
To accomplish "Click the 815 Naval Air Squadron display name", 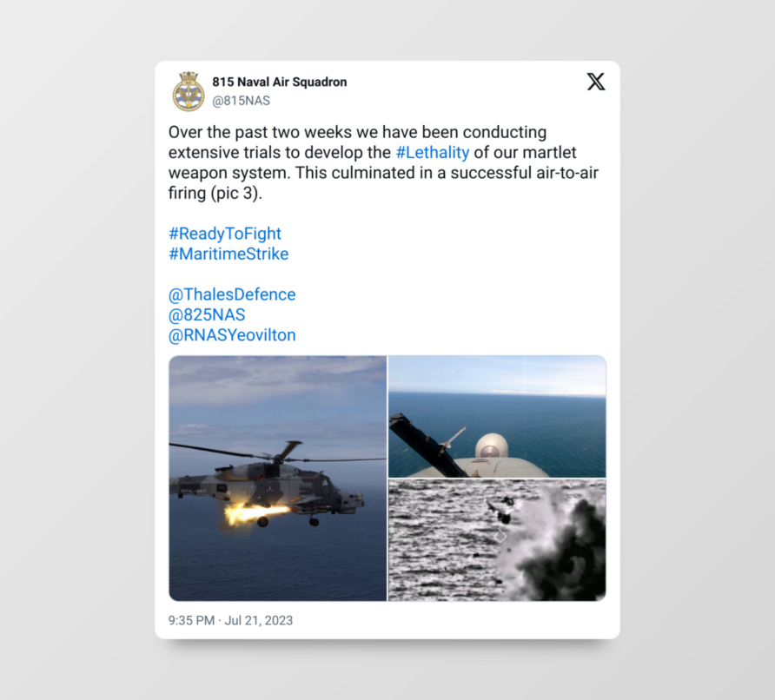I will point(279,82).
